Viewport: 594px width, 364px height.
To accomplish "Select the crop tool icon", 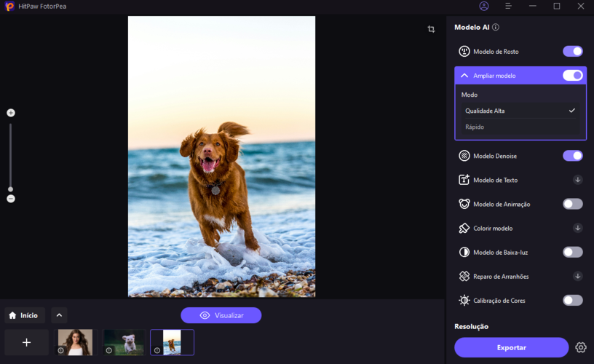I will coord(431,29).
